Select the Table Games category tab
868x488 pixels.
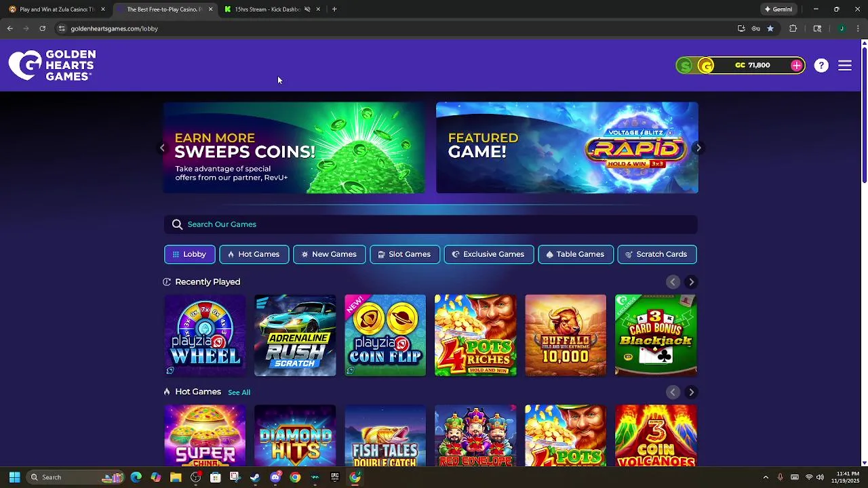click(x=575, y=254)
